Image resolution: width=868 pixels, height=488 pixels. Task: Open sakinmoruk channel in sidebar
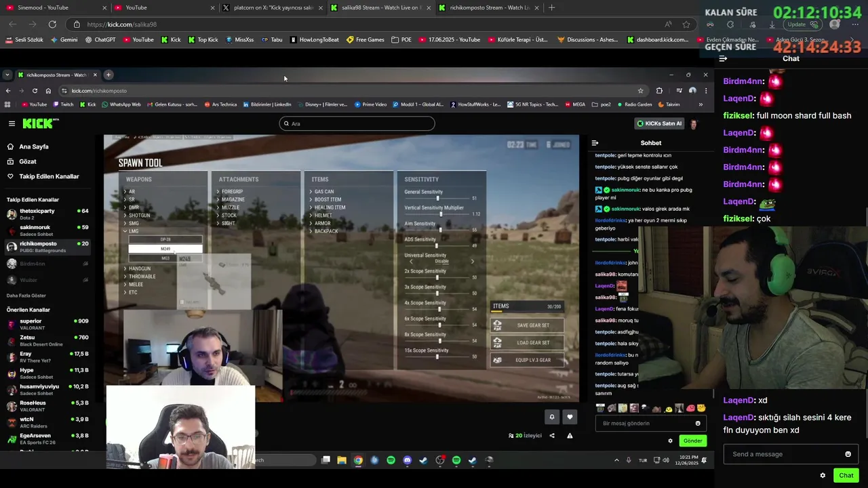tap(47, 230)
